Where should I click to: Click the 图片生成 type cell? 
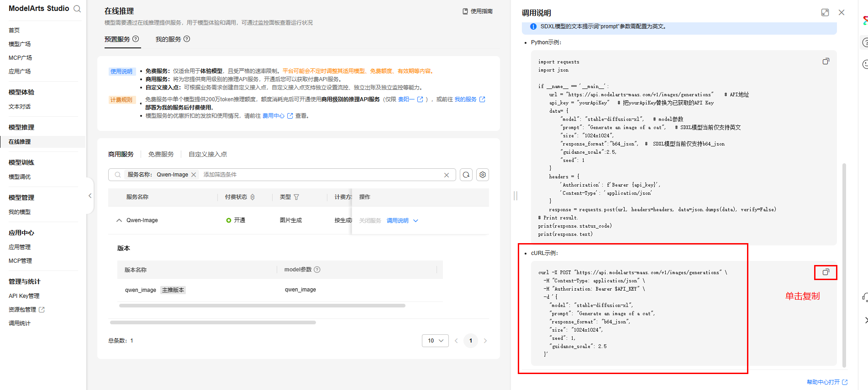point(291,220)
